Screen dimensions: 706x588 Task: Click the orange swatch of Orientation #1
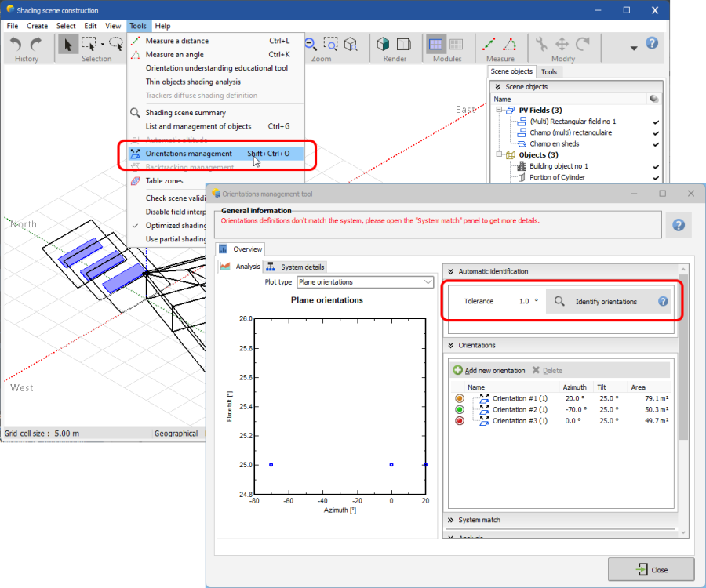[x=460, y=398]
